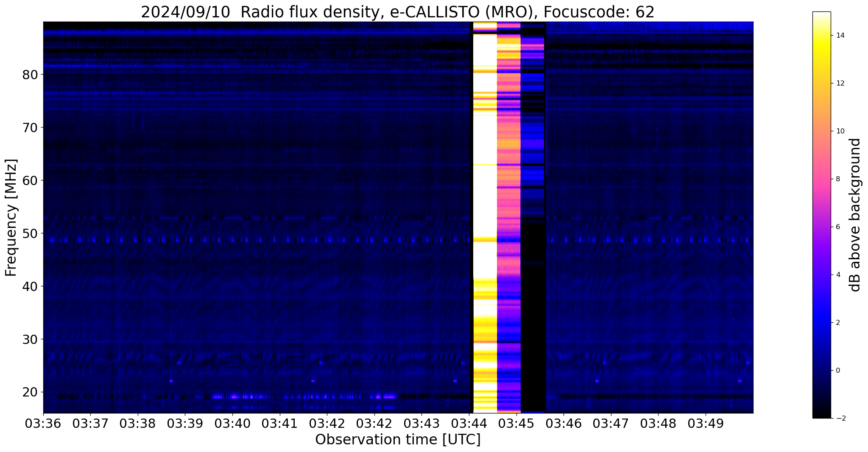Click the "Observation time [UTC]" axis label
This screenshot has height=452, width=868.
[398, 440]
